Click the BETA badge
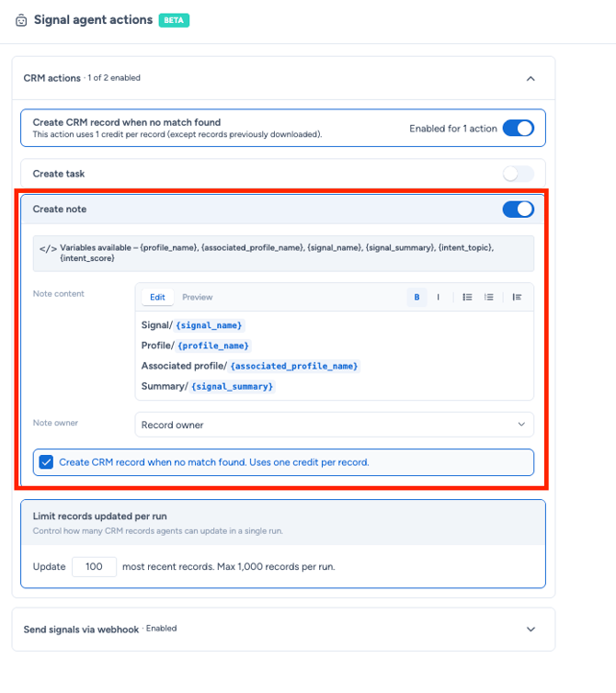 coord(174,20)
